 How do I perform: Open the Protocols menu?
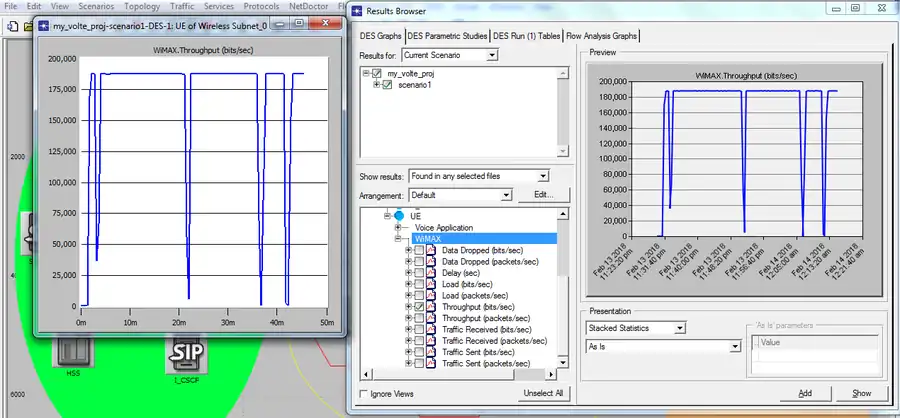coord(261,6)
